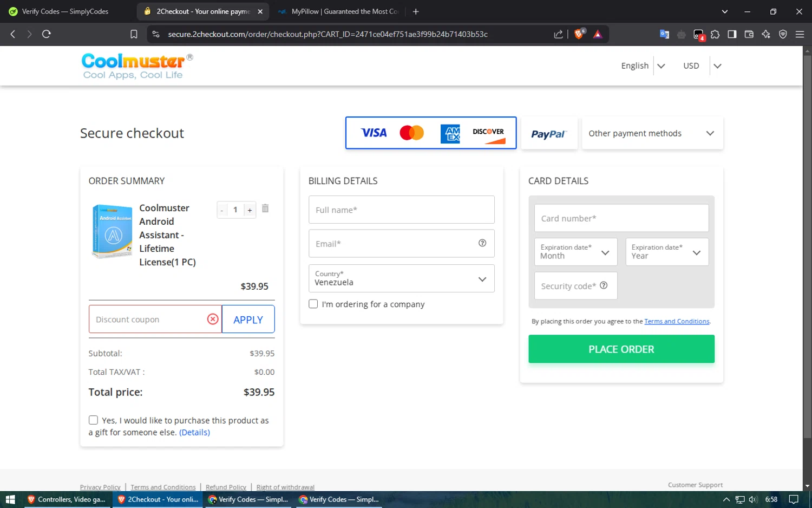
Task: Expand Other payment methods dropdown
Action: (x=652, y=133)
